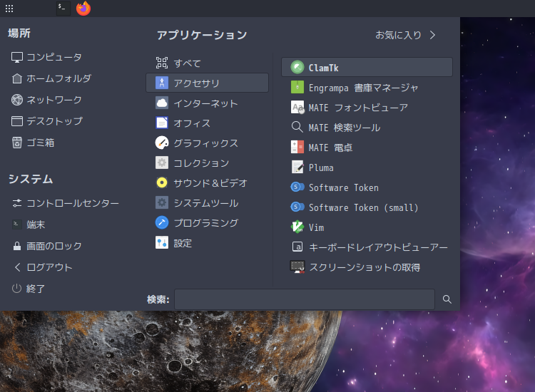Click the lock screen padlock icon
The image size is (535, 392).
pyautogui.click(x=17, y=246)
